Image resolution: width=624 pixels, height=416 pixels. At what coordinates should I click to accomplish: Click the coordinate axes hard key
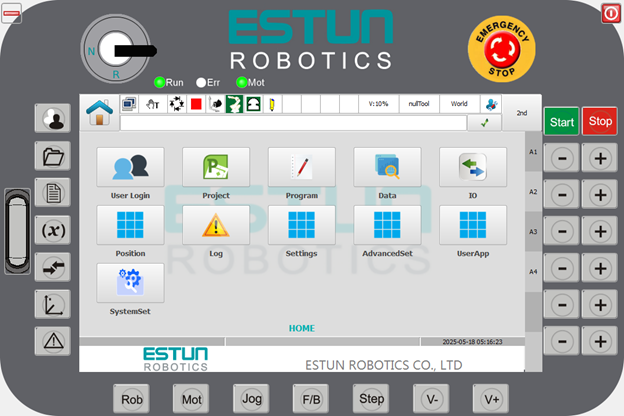[x=53, y=305]
